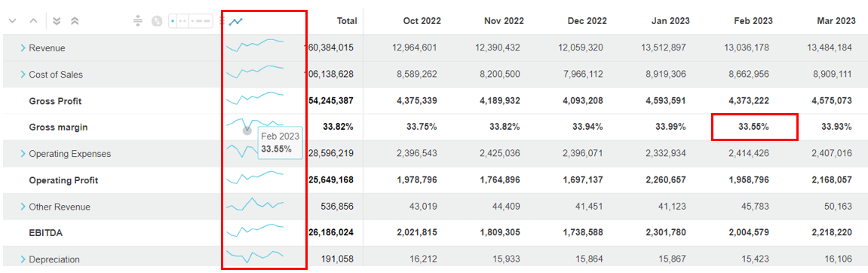The image size is (868, 273).
Task: Expand the Depreciation row
Action: [x=23, y=259]
